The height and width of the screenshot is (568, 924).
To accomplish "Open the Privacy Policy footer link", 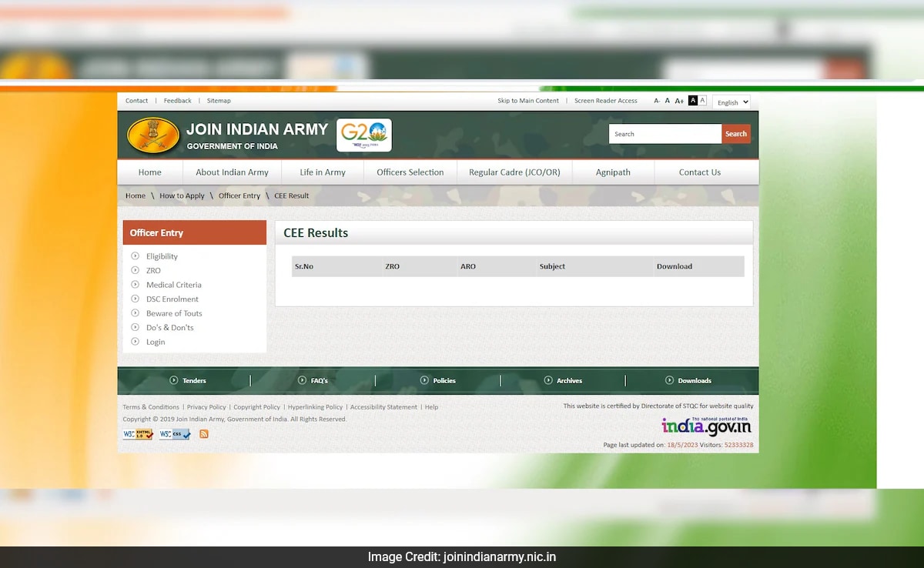I will 206,407.
